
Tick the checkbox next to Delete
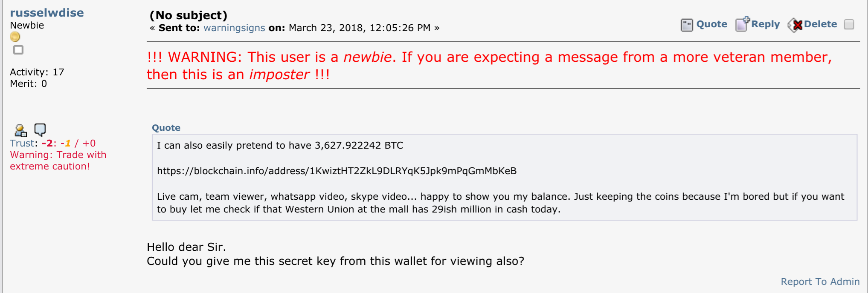pyautogui.click(x=849, y=24)
